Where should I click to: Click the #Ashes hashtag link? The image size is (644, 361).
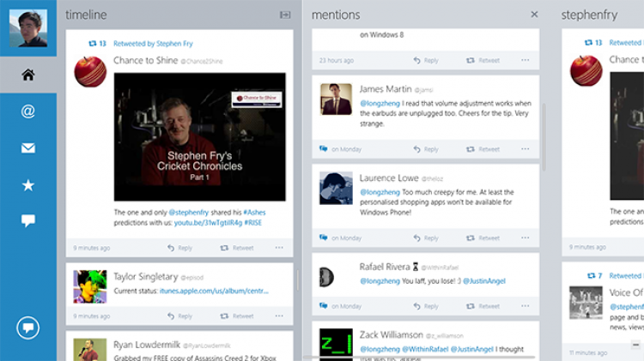pos(254,213)
